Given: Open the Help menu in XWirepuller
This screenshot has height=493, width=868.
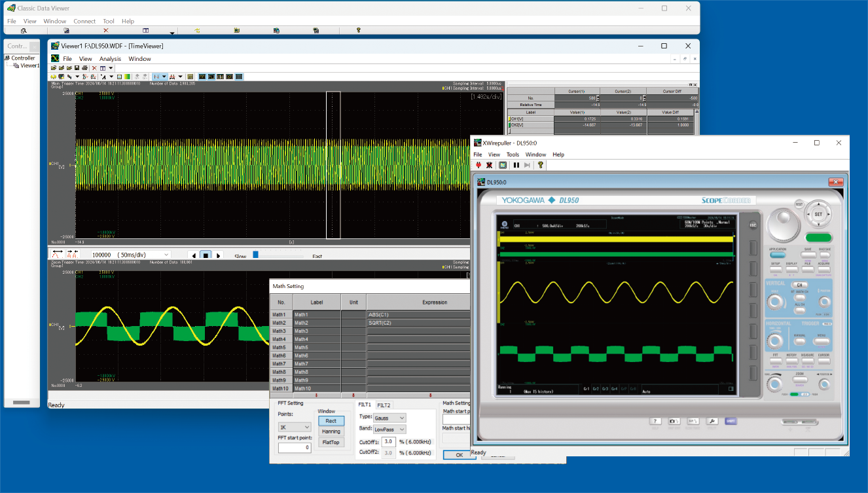Looking at the screenshot, I should [x=558, y=155].
